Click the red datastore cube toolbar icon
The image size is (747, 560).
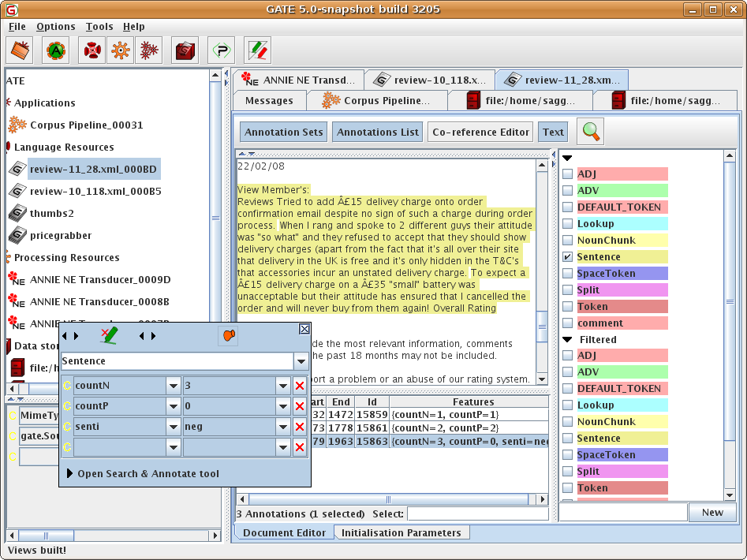pos(185,50)
